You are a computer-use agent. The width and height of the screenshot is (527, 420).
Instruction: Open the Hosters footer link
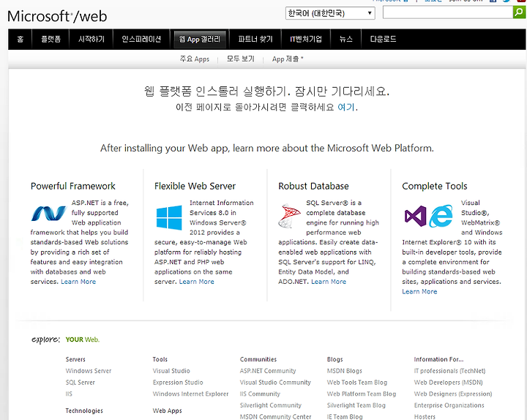(x=425, y=416)
